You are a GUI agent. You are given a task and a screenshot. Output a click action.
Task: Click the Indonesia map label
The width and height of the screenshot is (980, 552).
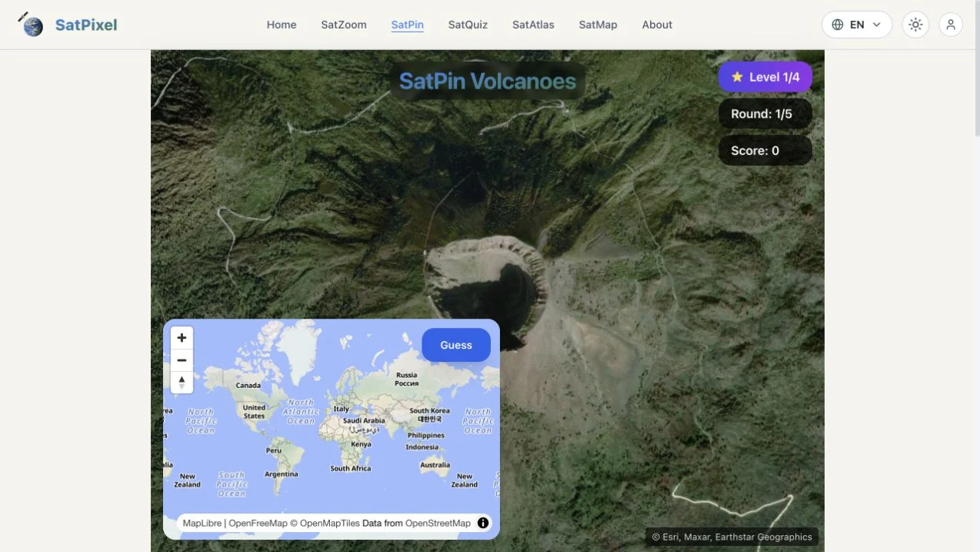coord(422,447)
